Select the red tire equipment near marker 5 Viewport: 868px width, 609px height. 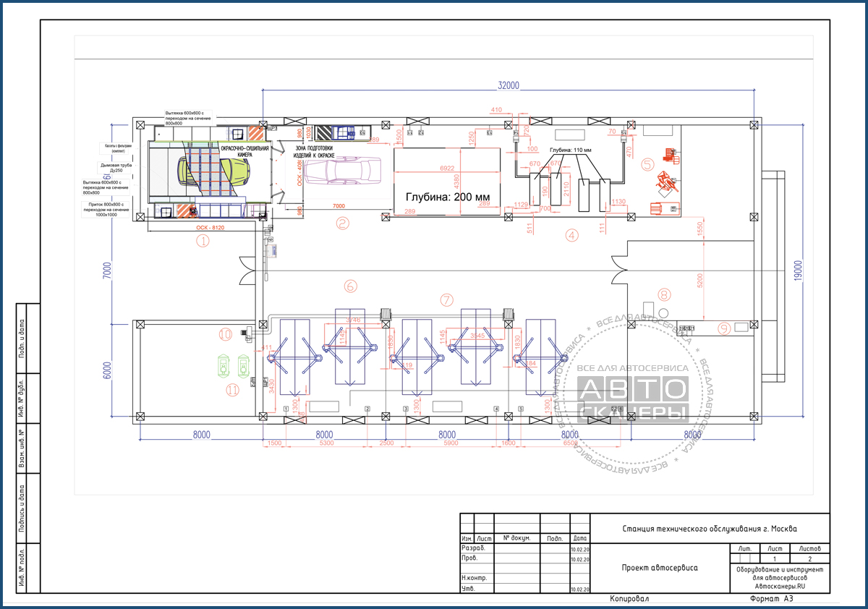tap(667, 181)
